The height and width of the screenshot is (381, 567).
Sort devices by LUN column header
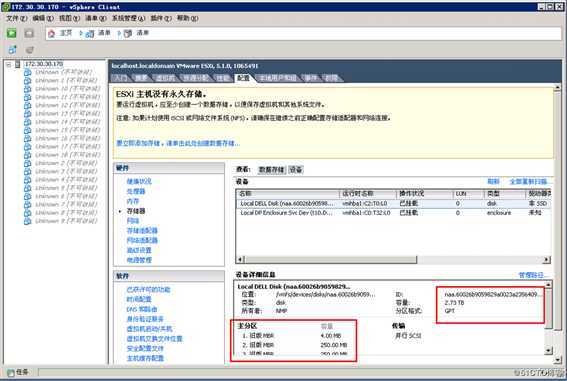pyautogui.click(x=468, y=194)
